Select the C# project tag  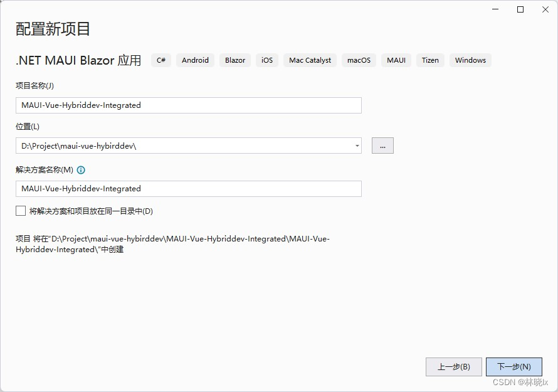pos(161,60)
